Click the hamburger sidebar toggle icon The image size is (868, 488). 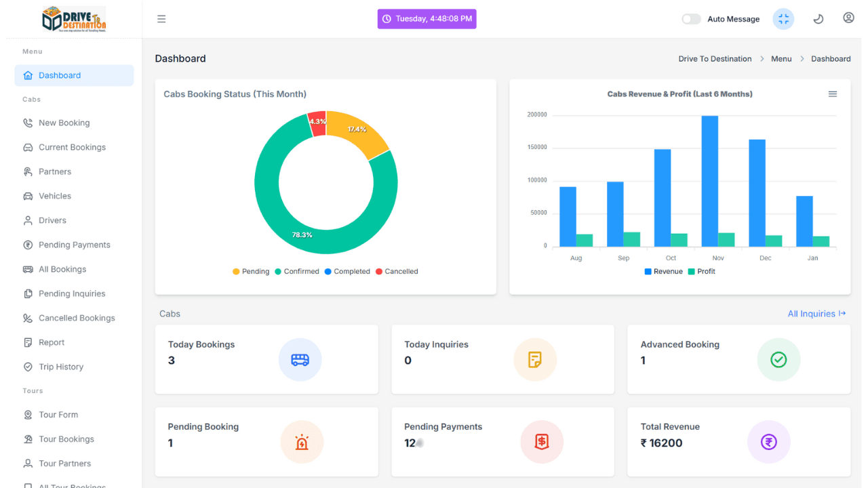(x=161, y=19)
